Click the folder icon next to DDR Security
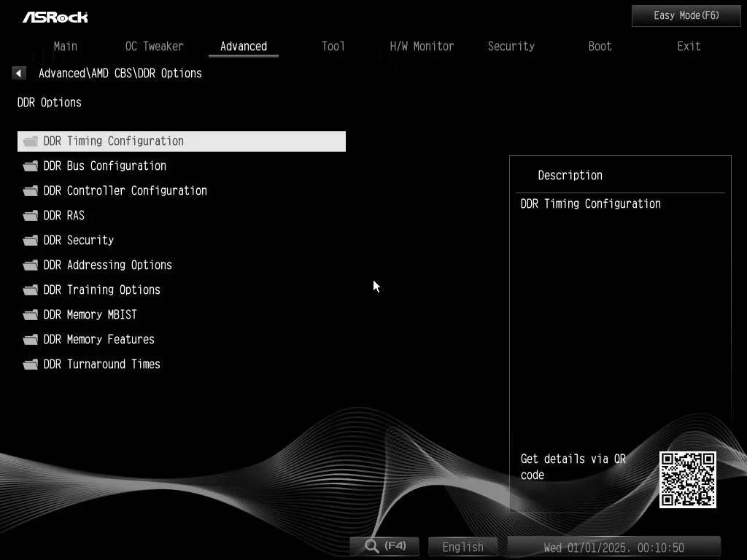This screenshot has width=747, height=560. [x=31, y=241]
